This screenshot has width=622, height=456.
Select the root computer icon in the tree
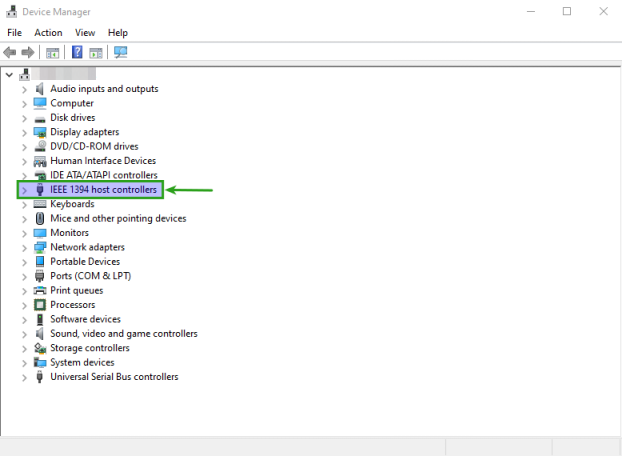coord(25,74)
